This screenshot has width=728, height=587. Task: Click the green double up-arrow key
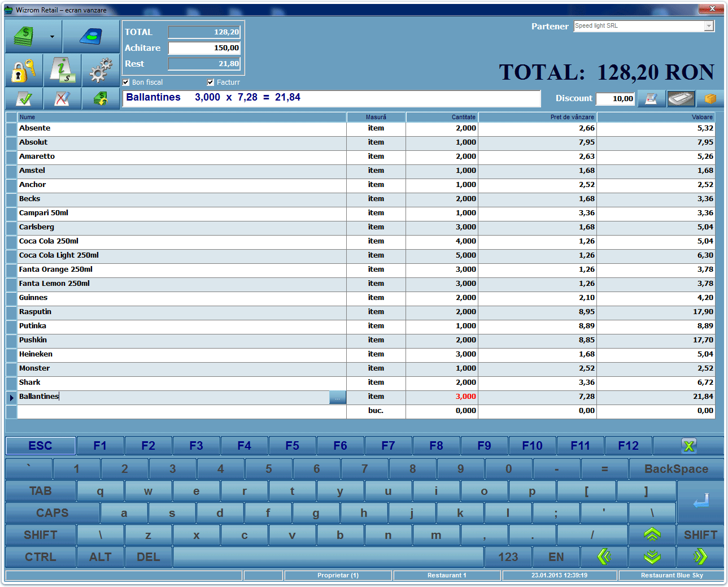(652, 535)
